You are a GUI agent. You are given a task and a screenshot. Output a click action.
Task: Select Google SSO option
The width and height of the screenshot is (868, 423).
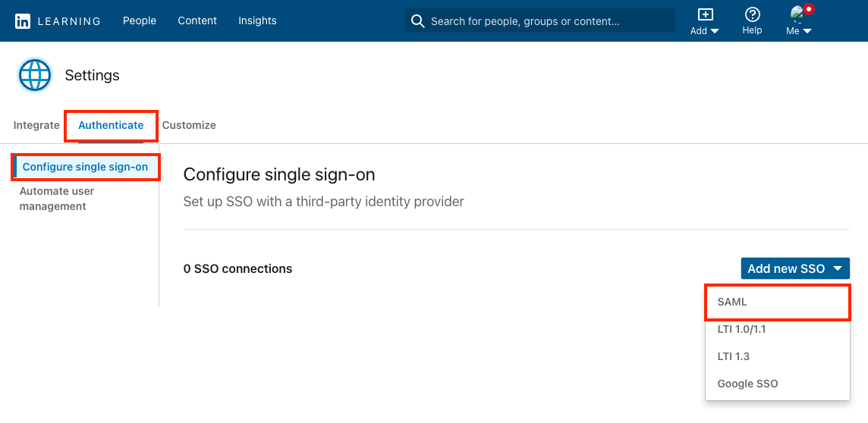(747, 384)
